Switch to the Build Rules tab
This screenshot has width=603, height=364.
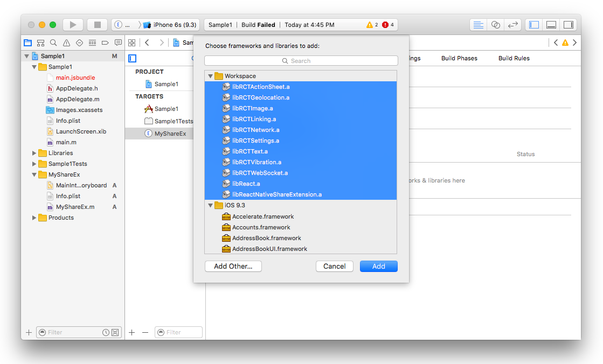pos(514,58)
